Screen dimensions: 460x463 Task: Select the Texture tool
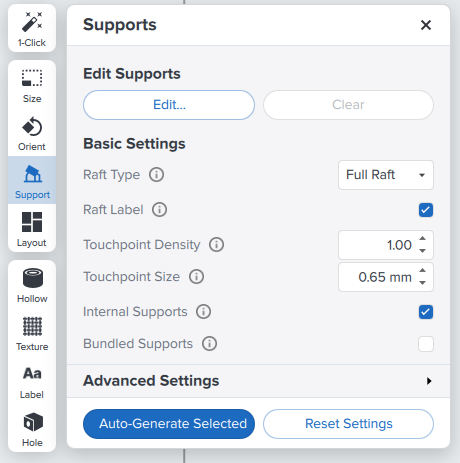(32, 332)
